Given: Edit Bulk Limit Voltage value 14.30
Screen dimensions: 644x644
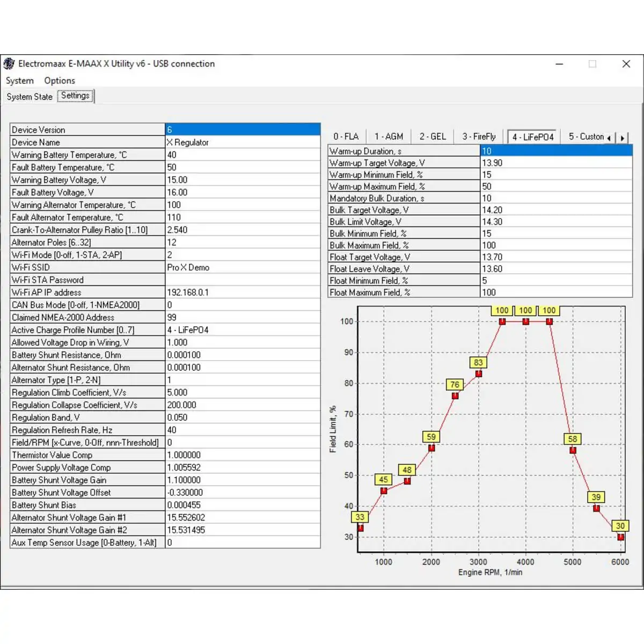Looking at the screenshot, I should [556, 222].
